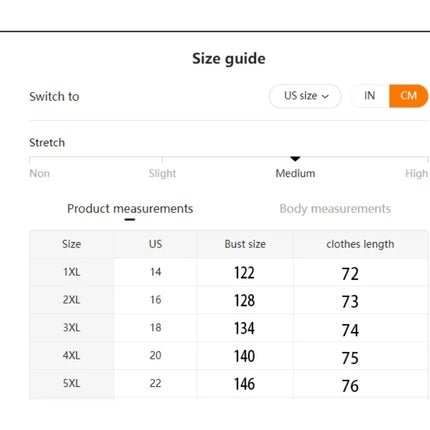Click the clothes length column header
430x430 pixels.
(360, 244)
